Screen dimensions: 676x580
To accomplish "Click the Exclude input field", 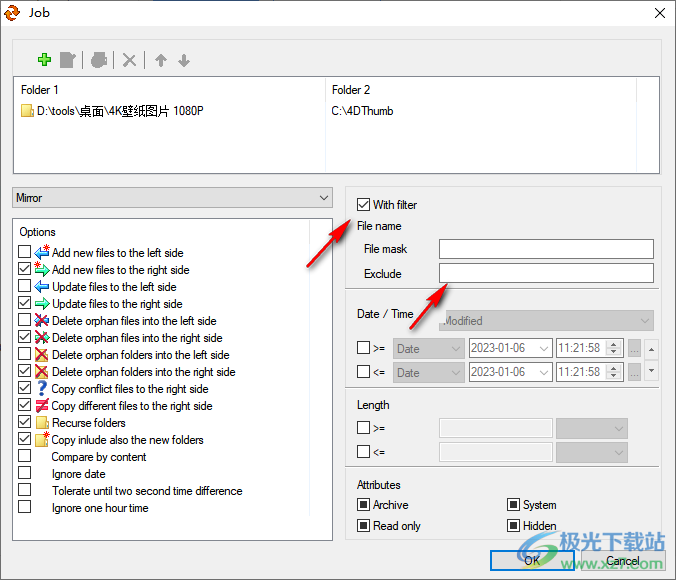I will pos(546,273).
